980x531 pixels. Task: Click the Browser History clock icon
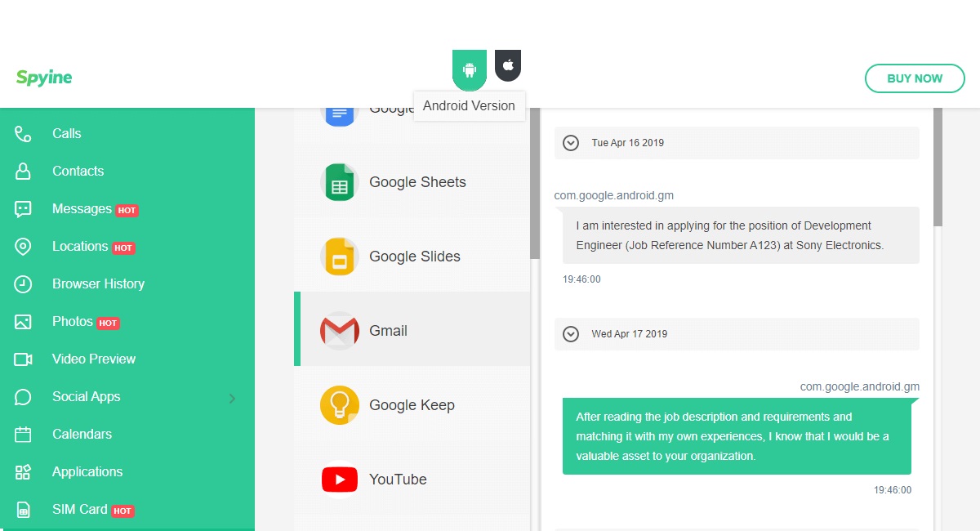tap(23, 284)
